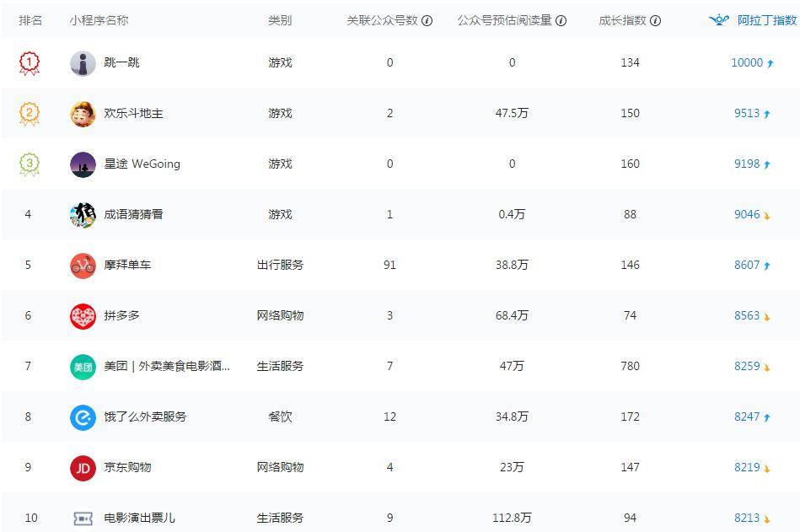Open 星途 WeGoing name link
This screenshot has width=800, height=532.
click(142, 164)
